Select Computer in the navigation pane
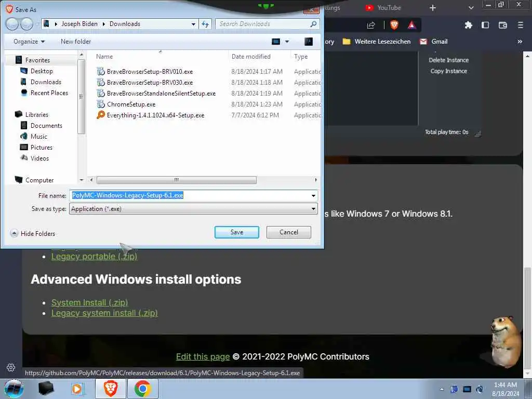Screen dimensions: 532x399 tap(39, 180)
